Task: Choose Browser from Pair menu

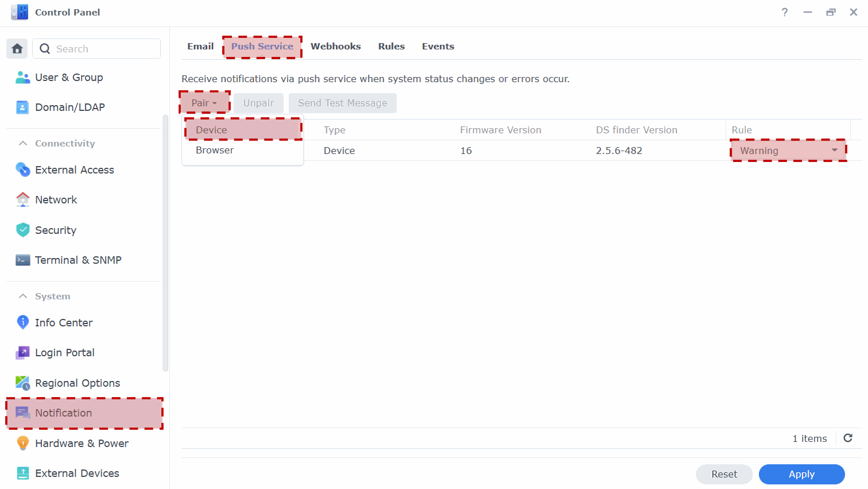Action: point(243,150)
